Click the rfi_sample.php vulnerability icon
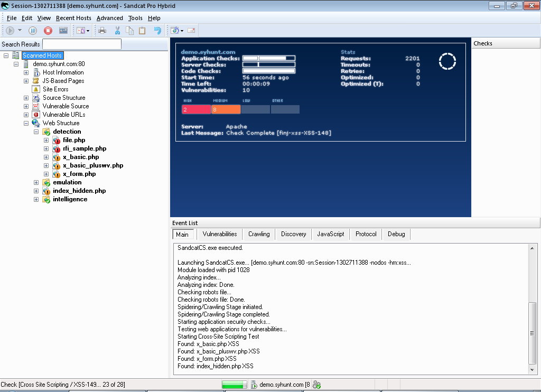The image size is (541, 392). [57, 149]
